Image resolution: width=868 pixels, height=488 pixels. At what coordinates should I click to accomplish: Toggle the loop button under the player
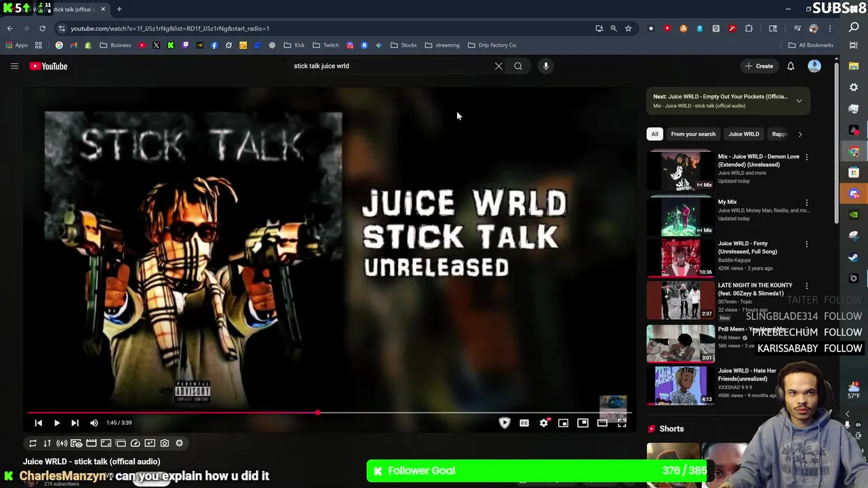33,443
